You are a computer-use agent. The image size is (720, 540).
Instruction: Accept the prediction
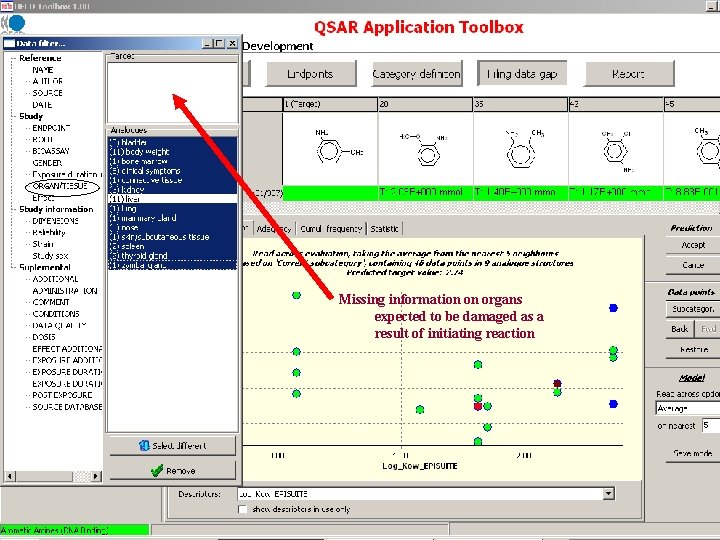point(693,245)
